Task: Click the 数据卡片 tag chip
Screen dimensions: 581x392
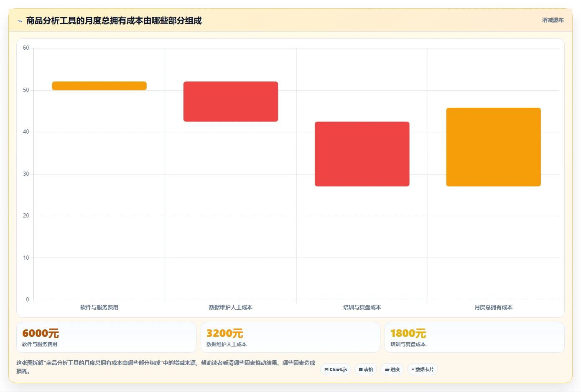Action: [423, 369]
